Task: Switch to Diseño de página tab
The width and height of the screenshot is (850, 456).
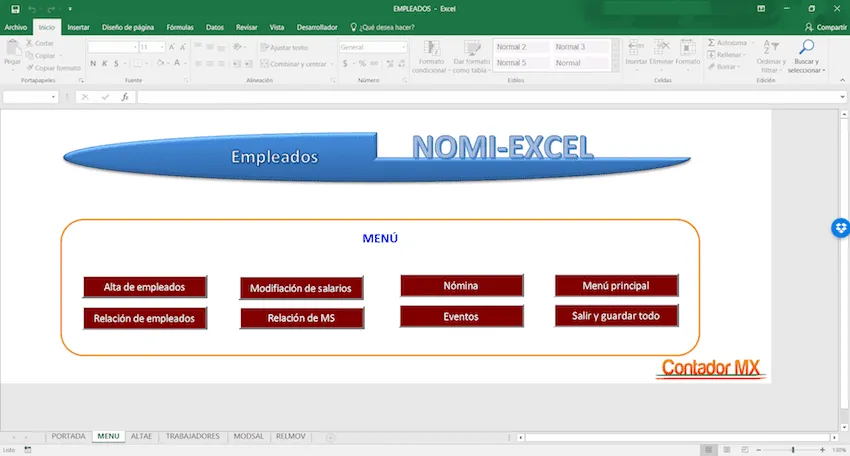Action: pyautogui.click(x=128, y=27)
